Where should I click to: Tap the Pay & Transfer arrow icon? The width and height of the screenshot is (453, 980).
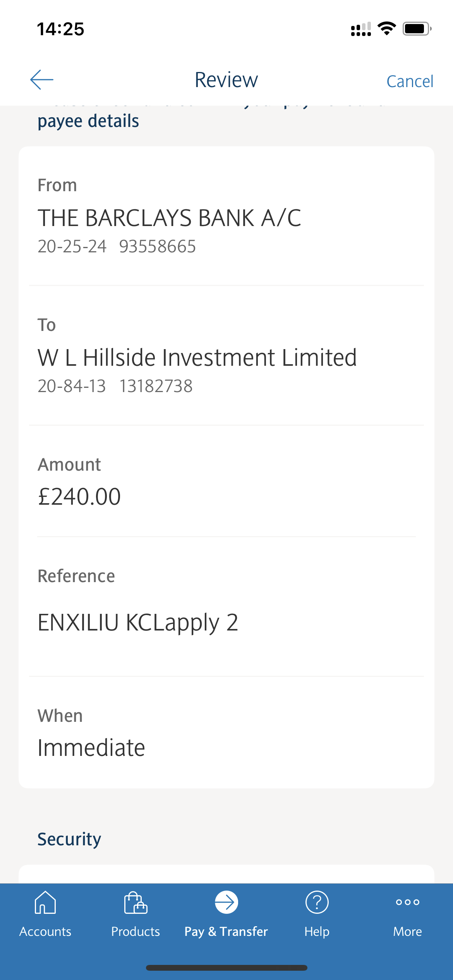226,903
